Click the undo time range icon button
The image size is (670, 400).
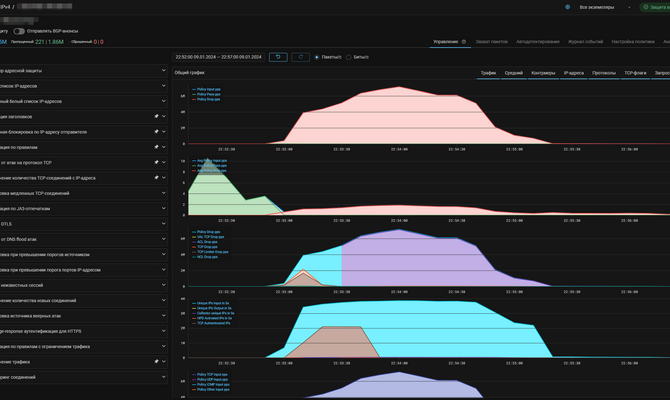tap(278, 57)
